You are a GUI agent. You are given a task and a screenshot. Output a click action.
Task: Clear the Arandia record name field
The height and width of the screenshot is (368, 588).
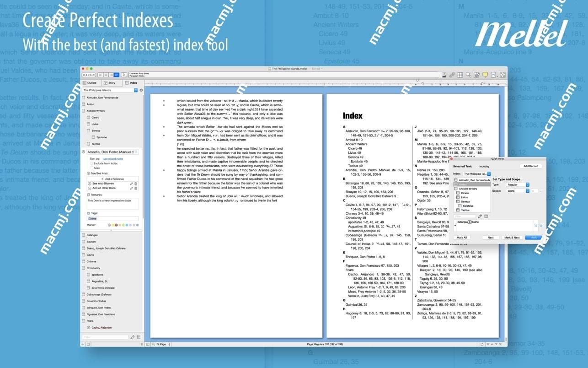pyautogui.click(x=136, y=152)
